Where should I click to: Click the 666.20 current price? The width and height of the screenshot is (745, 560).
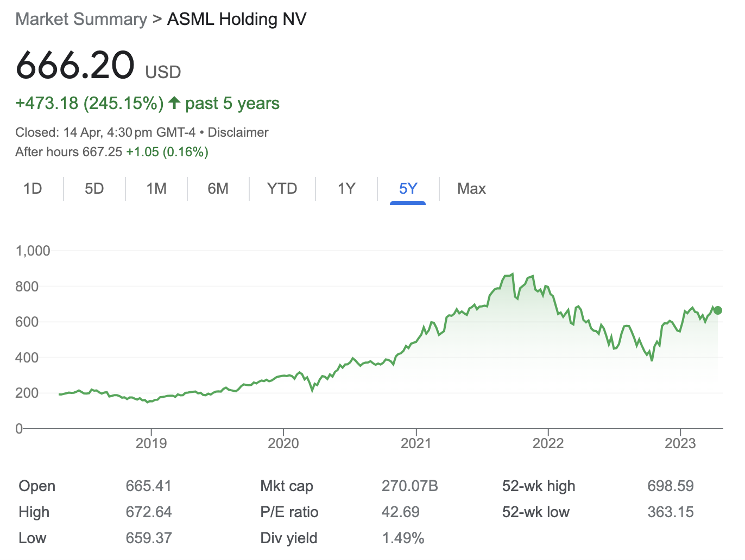click(75, 66)
